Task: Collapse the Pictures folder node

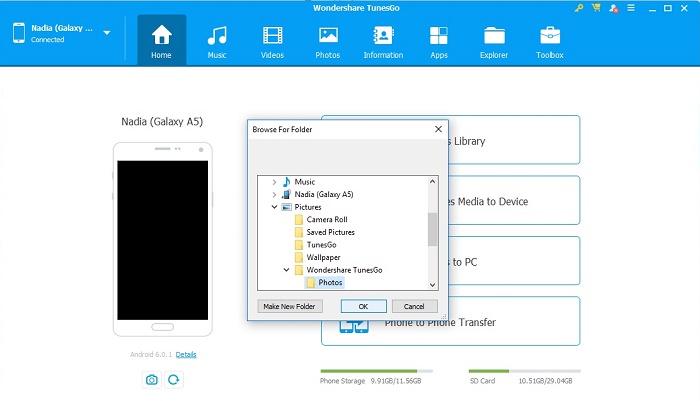Action: (274, 207)
